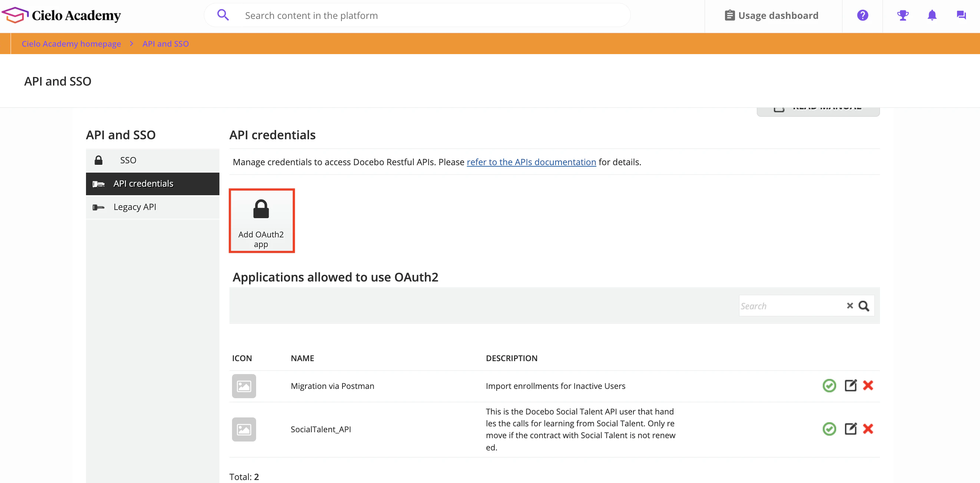Screen dimensions: 980x483
Task: Open the chat messages icon
Action: (961, 15)
